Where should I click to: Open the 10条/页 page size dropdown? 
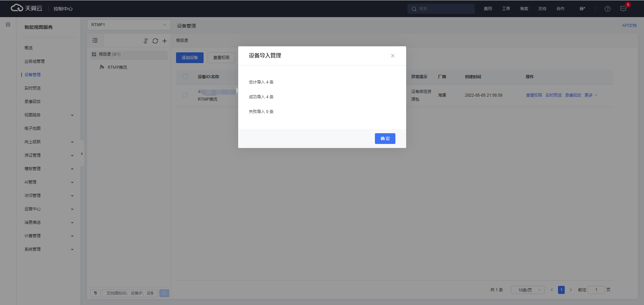point(527,290)
